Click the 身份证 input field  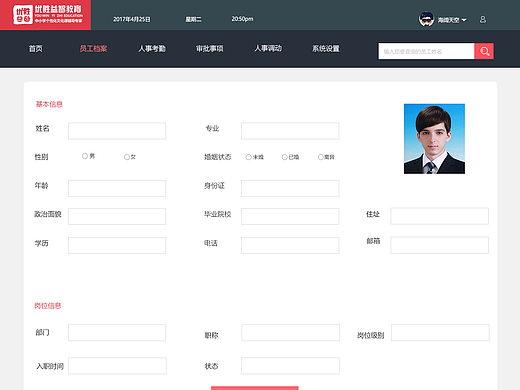coord(290,189)
